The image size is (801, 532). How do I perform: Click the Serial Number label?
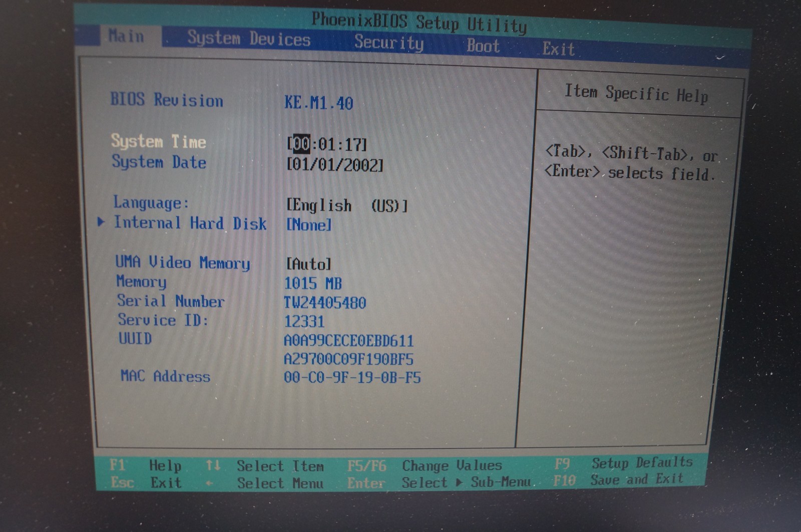coord(171,301)
